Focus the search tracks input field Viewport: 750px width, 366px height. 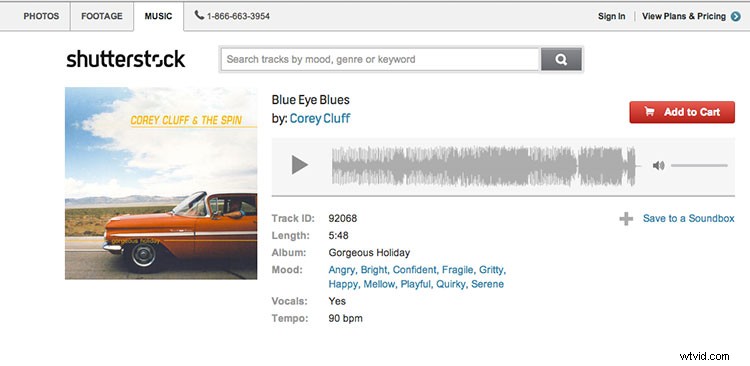coord(380,59)
